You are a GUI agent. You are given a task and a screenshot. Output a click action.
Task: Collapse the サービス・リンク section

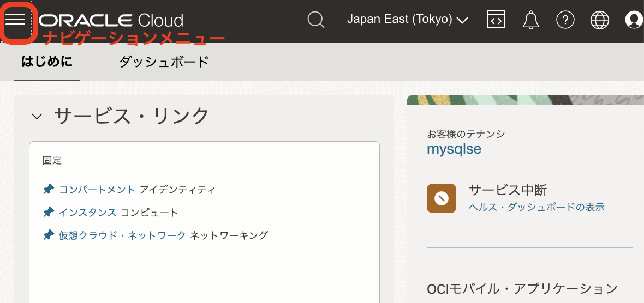(x=37, y=116)
